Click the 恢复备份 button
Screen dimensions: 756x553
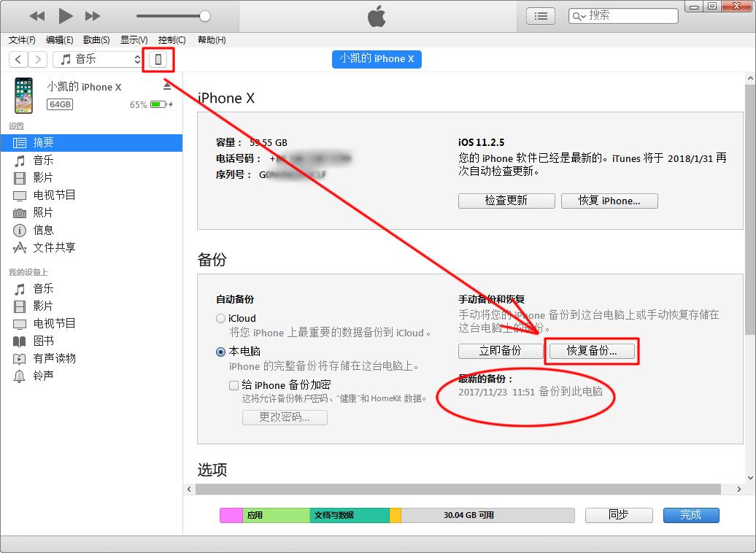593,351
